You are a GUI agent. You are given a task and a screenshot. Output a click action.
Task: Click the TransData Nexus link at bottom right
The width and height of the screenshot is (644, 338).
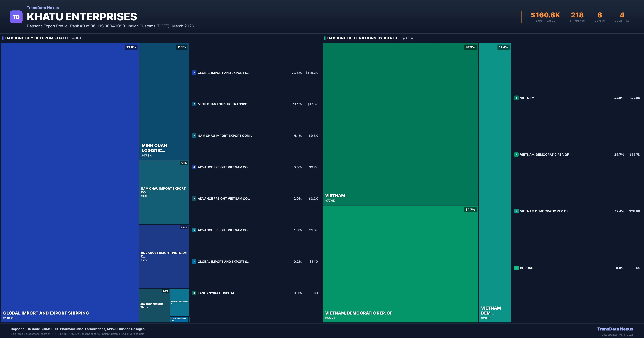[x=616, y=329]
